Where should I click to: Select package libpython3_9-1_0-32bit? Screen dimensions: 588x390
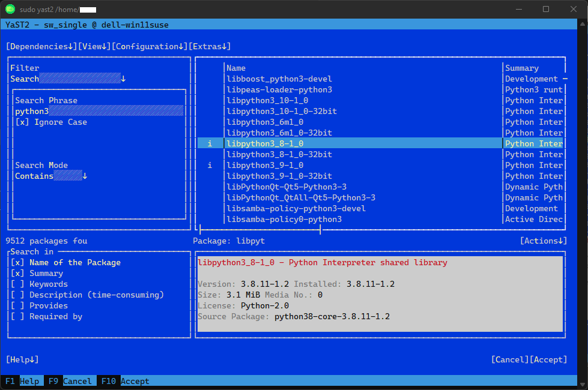(279, 176)
